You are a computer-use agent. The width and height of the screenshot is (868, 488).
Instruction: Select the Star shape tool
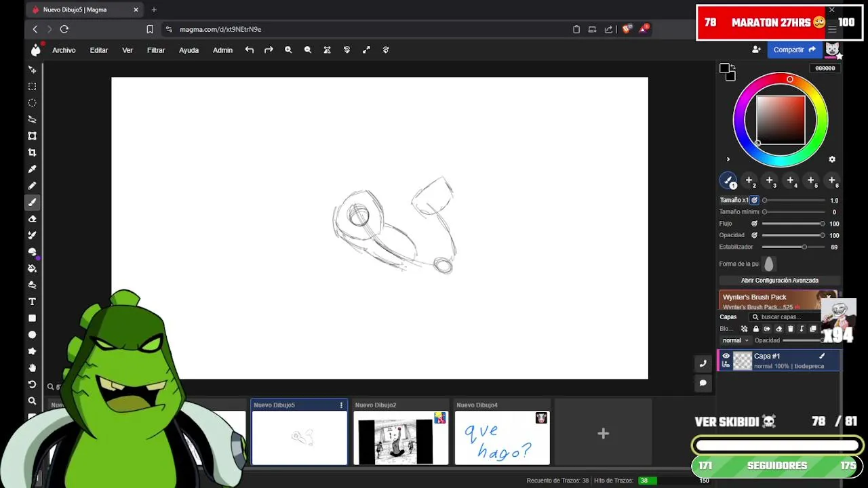coord(32,351)
